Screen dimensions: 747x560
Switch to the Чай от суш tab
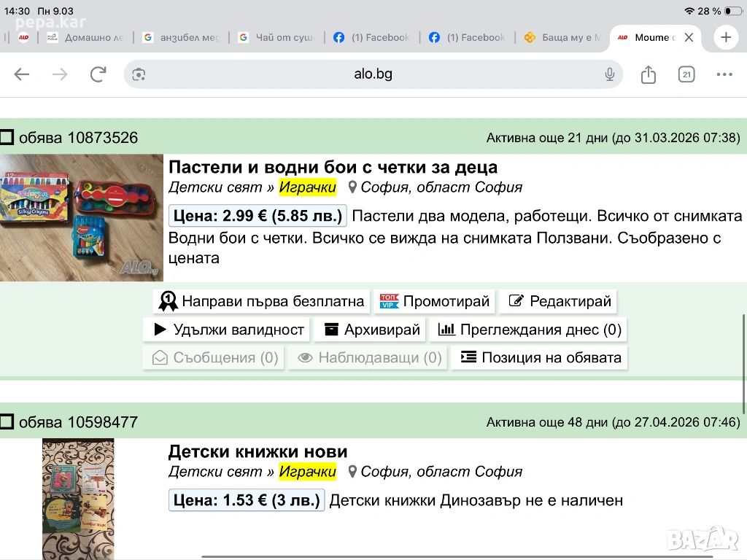pos(277,37)
